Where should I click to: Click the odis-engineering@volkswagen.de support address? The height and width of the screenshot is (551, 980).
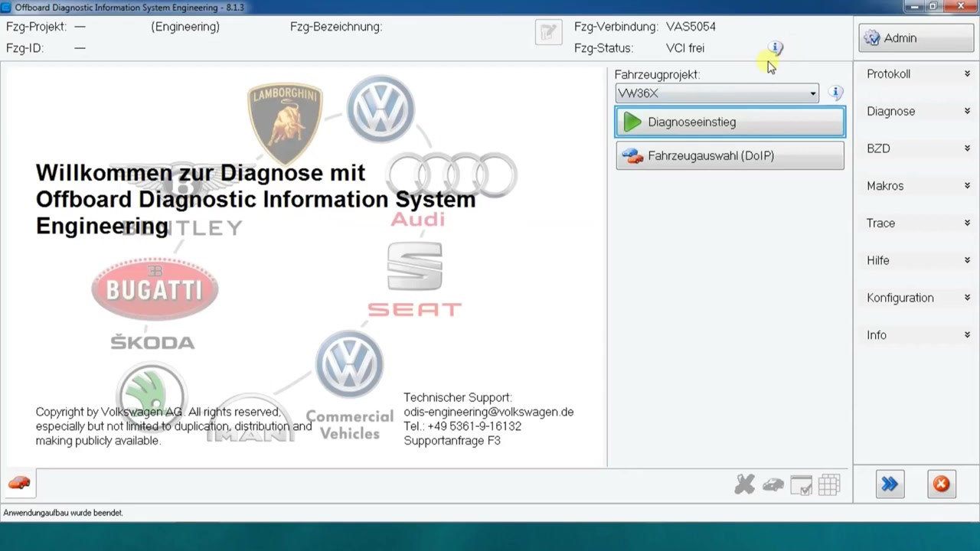tap(488, 412)
